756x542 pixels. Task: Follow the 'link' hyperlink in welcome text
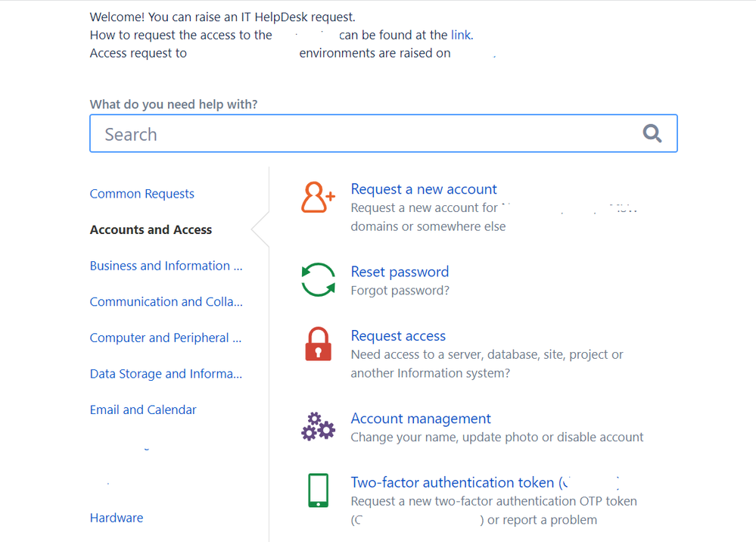461,35
